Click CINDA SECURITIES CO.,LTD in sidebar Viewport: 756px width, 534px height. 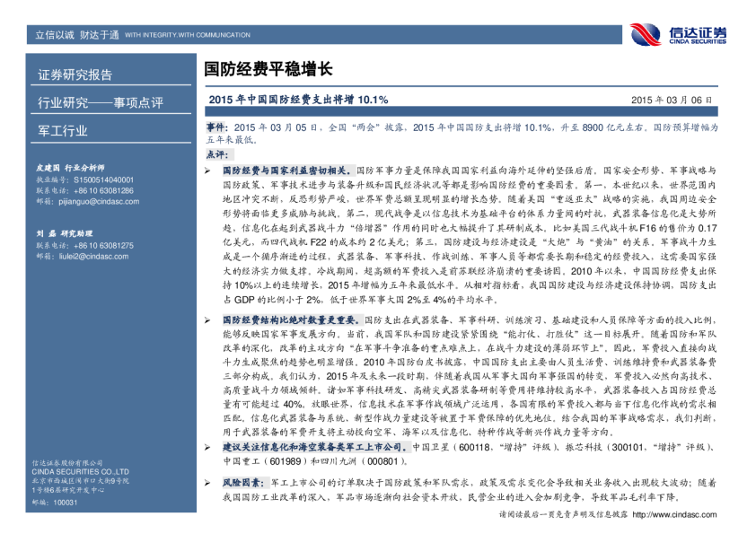[81, 472]
